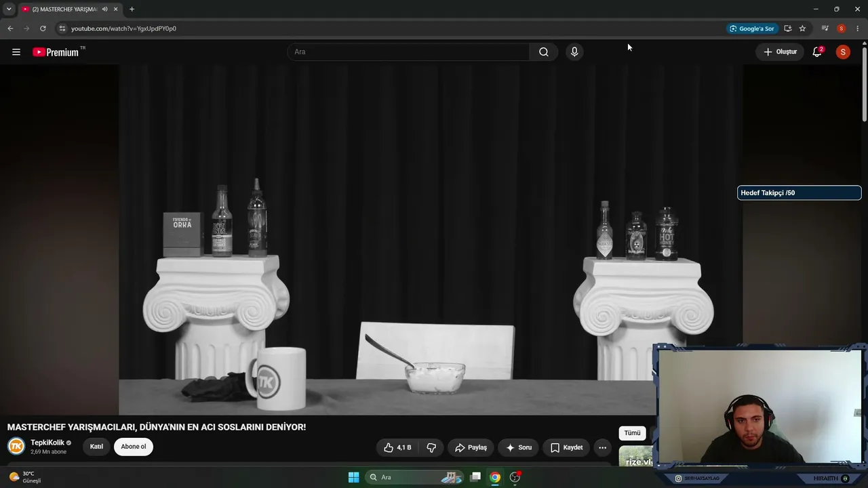Open the account avatar menu on YouTube

tap(843, 52)
